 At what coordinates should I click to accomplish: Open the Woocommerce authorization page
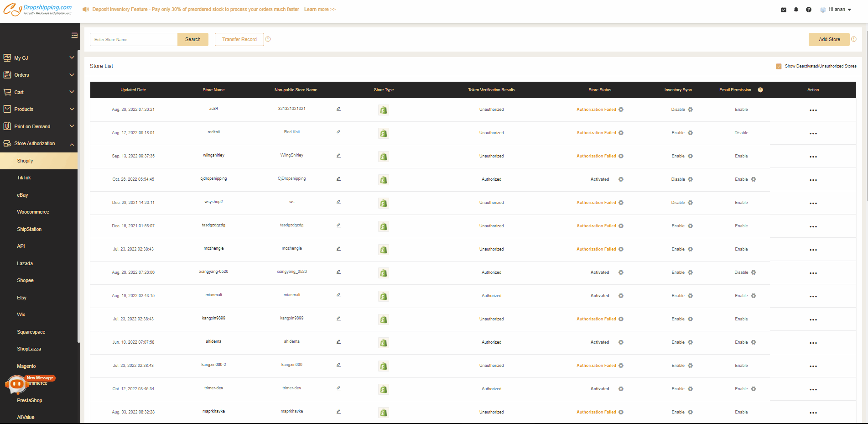(32, 212)
